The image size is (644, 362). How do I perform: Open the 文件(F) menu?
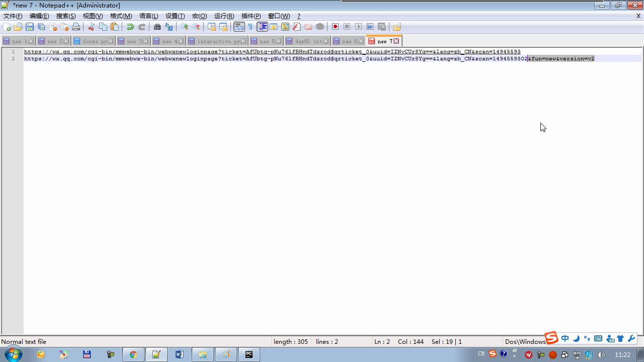point(13,16)
